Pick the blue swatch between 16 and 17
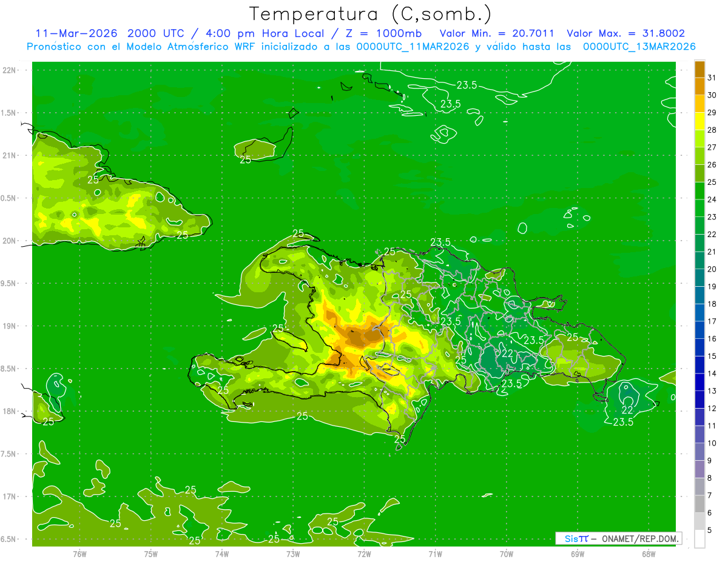This screenshot has width=728, height=562. (699, 330)
